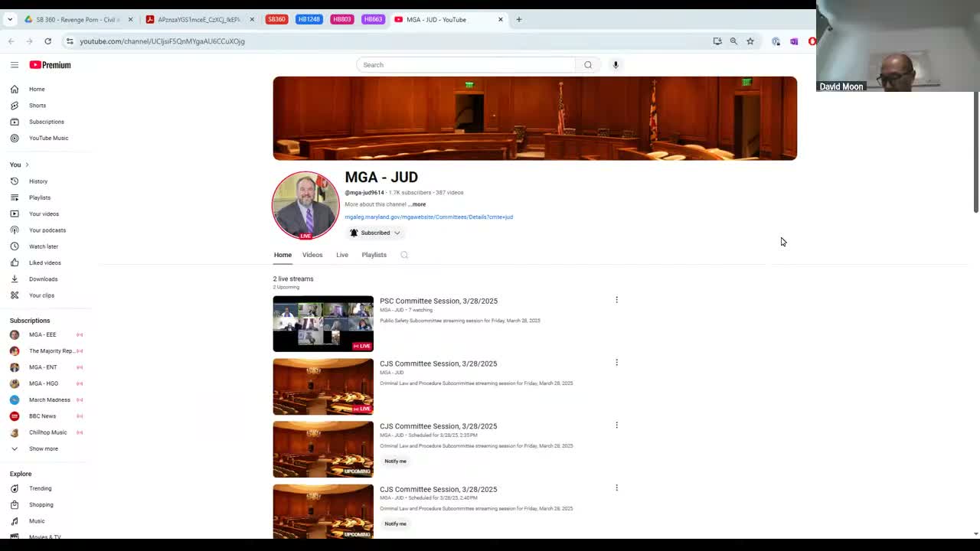This screenshot has width=980, height=551.
Task: Click the browser address bar URL
Action: click(x=162, y=41)
